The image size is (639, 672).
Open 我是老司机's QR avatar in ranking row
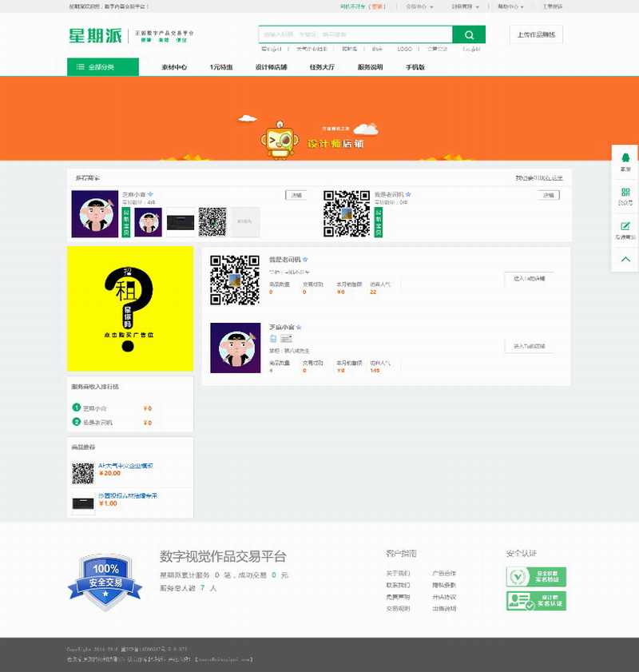click(347, 214)
